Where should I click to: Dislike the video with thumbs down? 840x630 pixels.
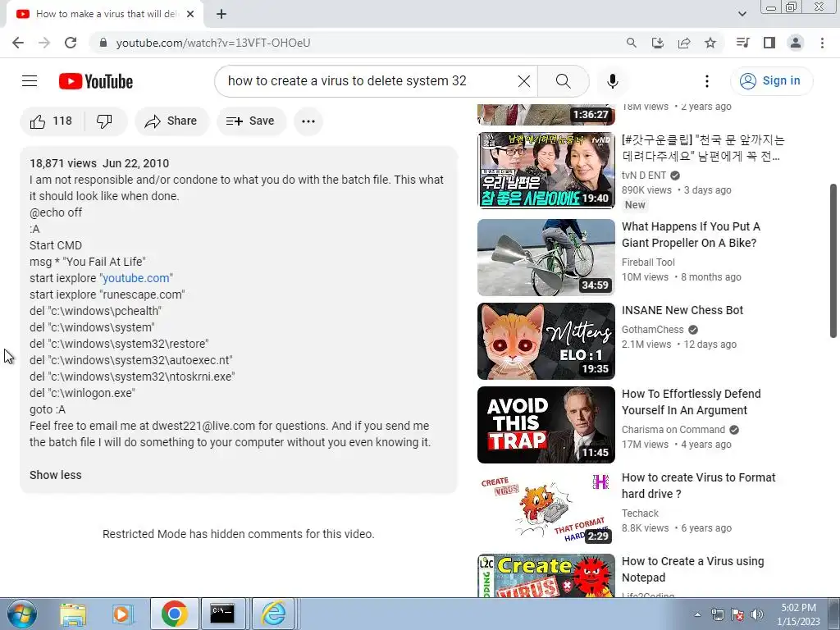click(x=105, y=121)
